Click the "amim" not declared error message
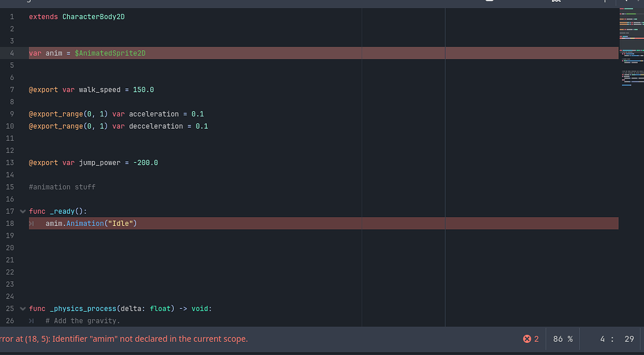Viewport: 644px width, 355px height. (x=126, y=339)
